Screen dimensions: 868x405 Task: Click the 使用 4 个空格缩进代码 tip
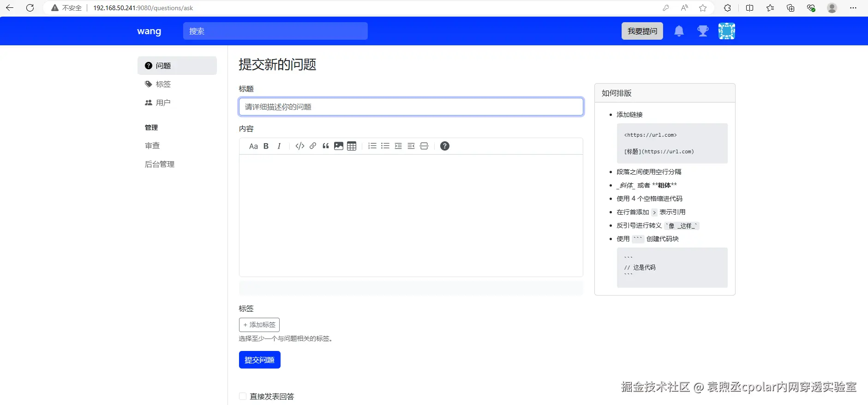tap(649, 199)
